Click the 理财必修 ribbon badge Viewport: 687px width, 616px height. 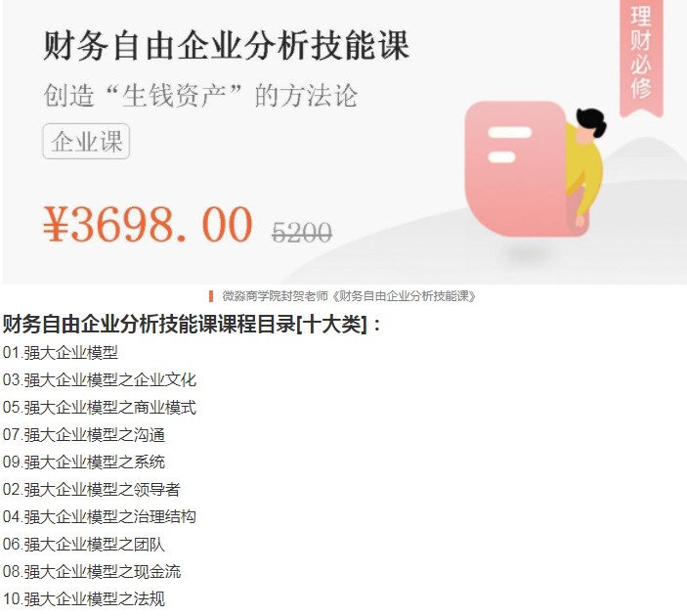tap(641, 58)
